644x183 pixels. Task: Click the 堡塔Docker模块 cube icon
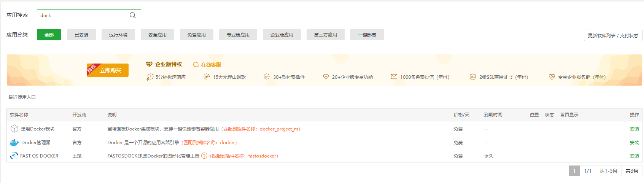[14, 129]
